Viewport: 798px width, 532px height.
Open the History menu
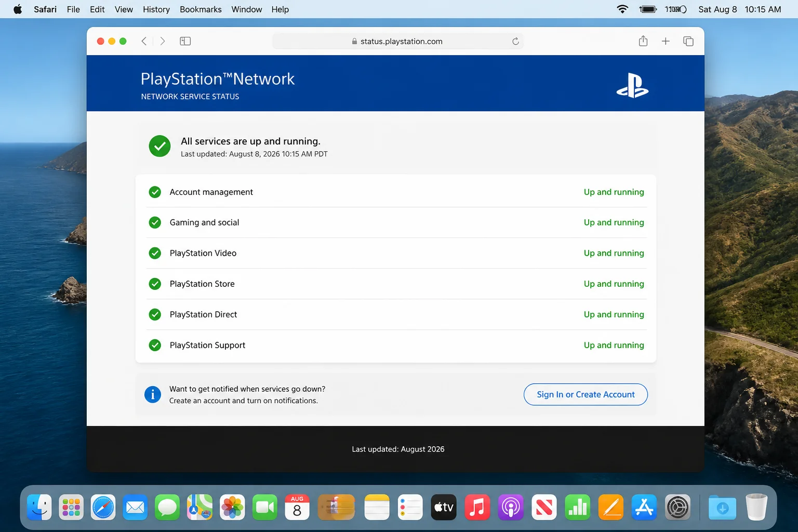point(156,9)
